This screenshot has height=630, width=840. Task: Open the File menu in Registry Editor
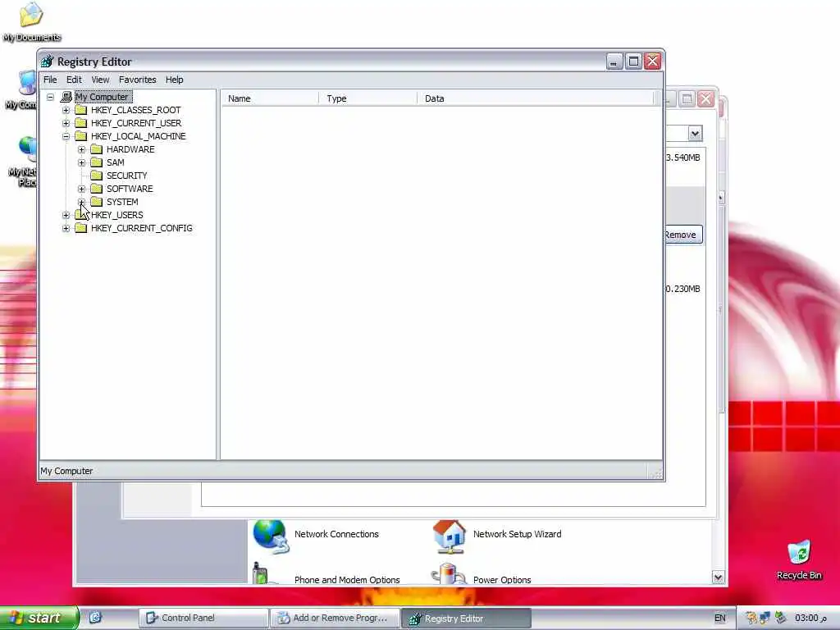pyautogui.click(x=50, y=80)
